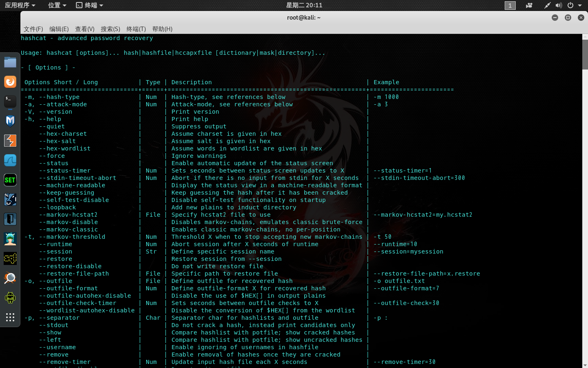Open the blue door icon in dock
Image resolution: width=588 pixels, height=368 pixels.
point(10,219)
